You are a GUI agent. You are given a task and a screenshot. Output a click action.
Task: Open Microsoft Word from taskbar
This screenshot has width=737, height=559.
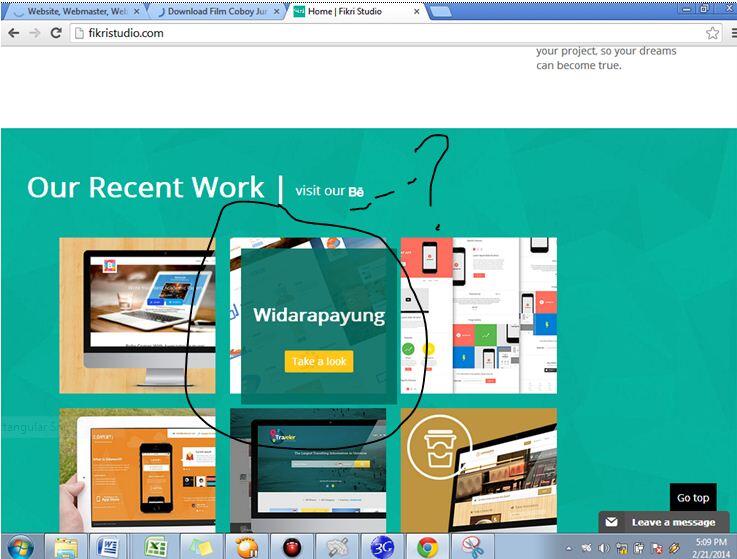[109, 547]
